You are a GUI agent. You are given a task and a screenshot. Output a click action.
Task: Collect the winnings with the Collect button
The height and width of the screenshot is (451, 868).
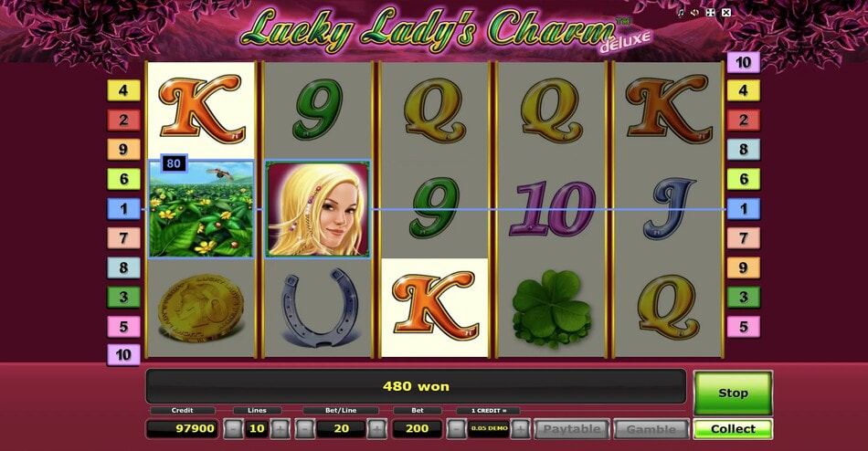[733, 429]
